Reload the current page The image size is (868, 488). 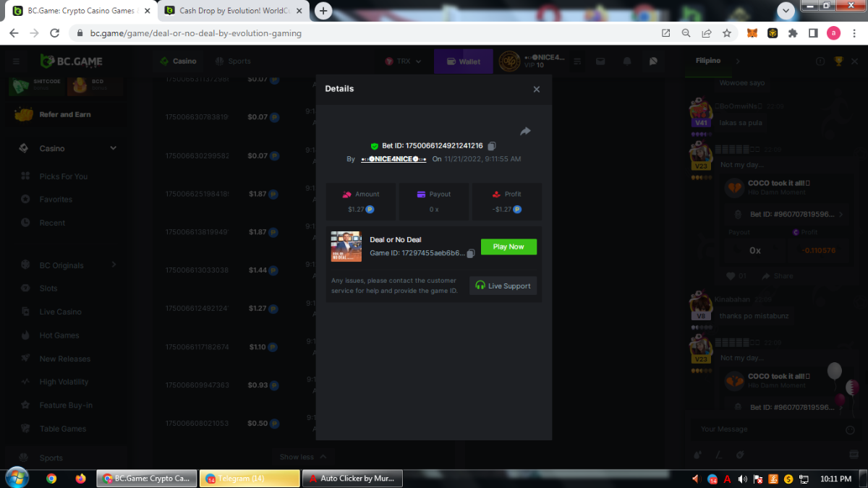[54, 33]
